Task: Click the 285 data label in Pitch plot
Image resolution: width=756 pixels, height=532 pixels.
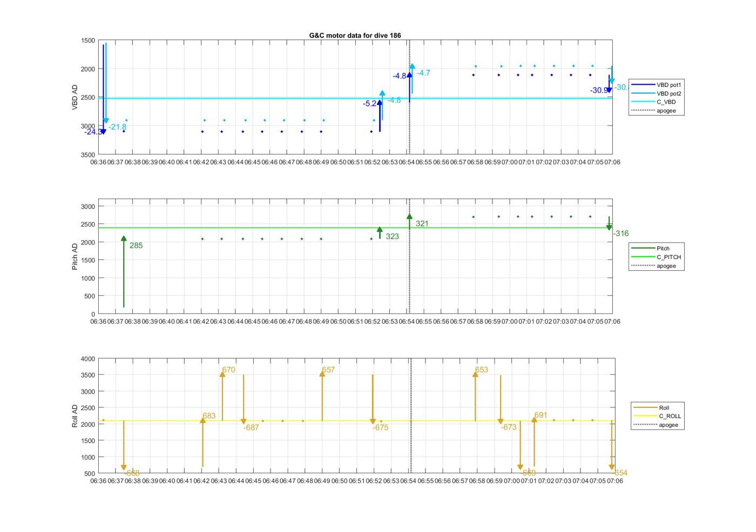Action: 136,245
